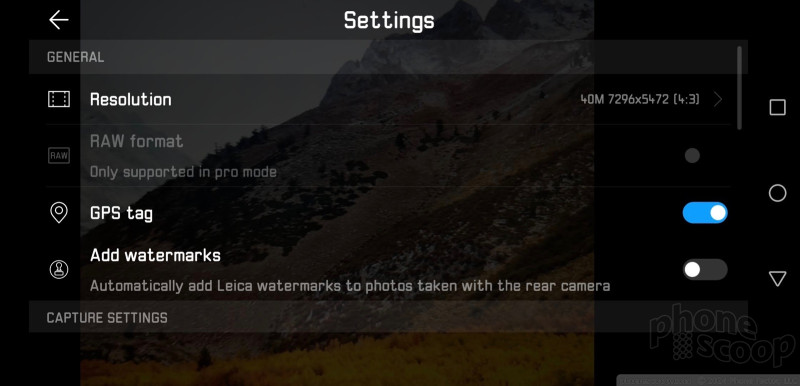Image resolution: width=800 pixels, height=386 pixels.
Task: Tap the GPS tag location pin icon
Action: click(59, 213)
